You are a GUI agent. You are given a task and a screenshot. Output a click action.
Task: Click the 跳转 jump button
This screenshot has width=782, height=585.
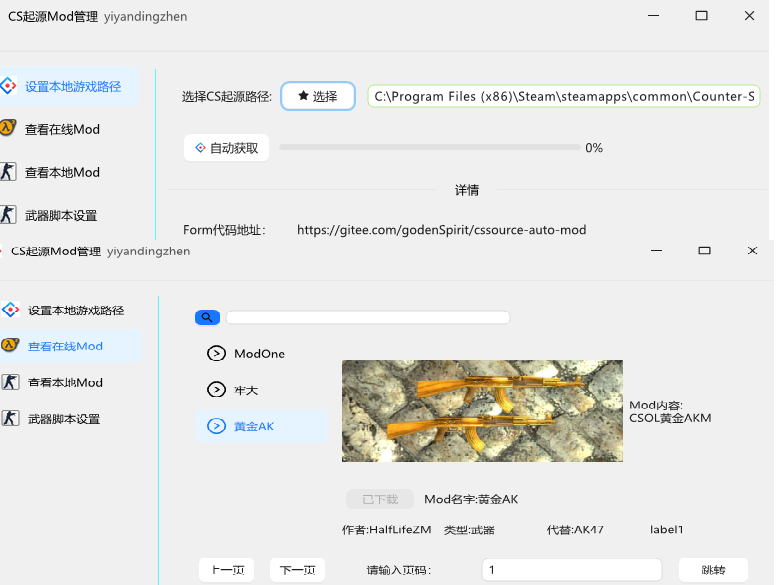pyautogui.click(x=713, y=570)
